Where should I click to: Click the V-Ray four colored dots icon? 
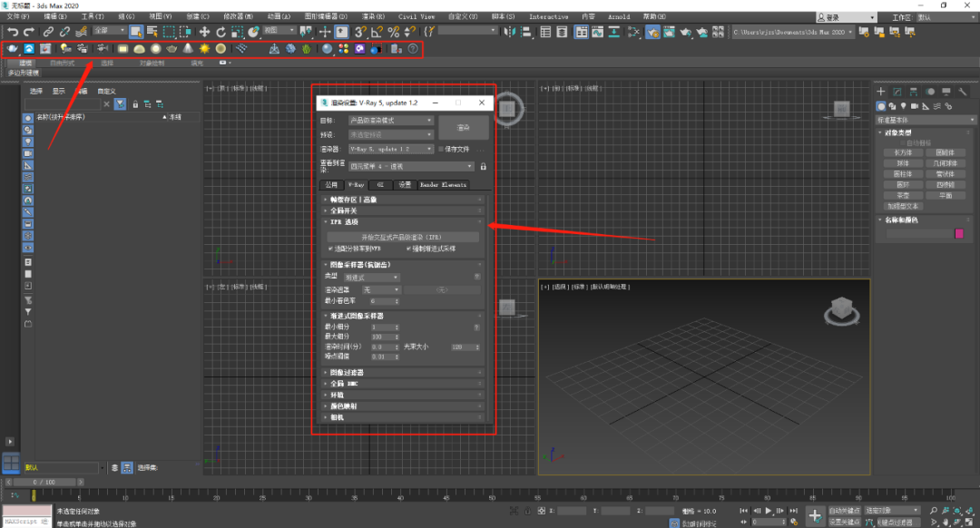point(343,48)
